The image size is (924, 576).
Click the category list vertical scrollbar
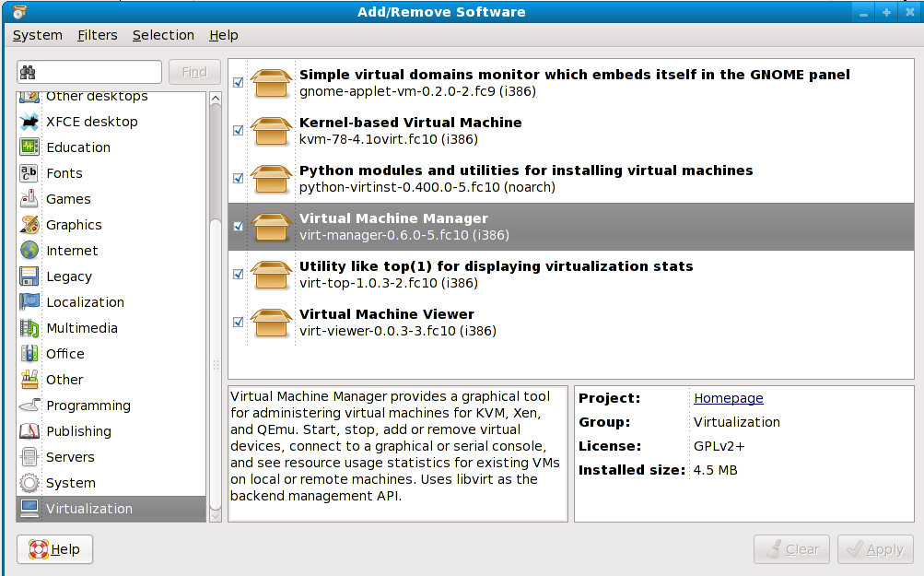click(216, 304)
